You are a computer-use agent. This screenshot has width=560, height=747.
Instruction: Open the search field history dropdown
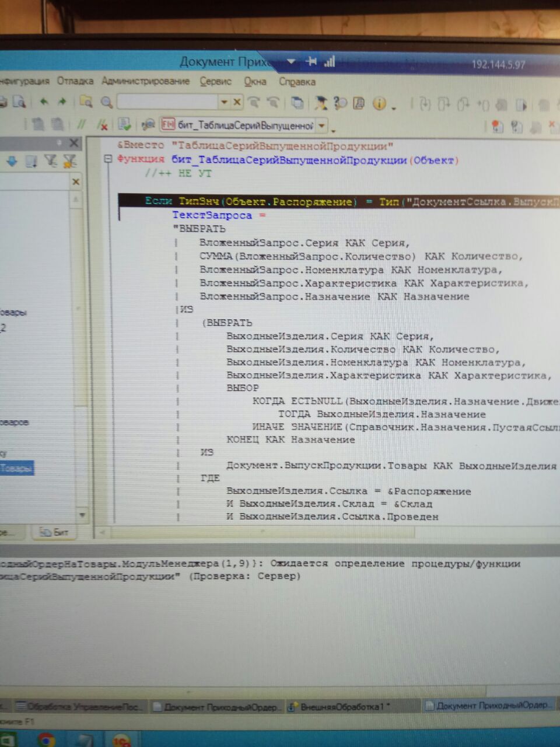pyautogui.click(x=225, y=102)
